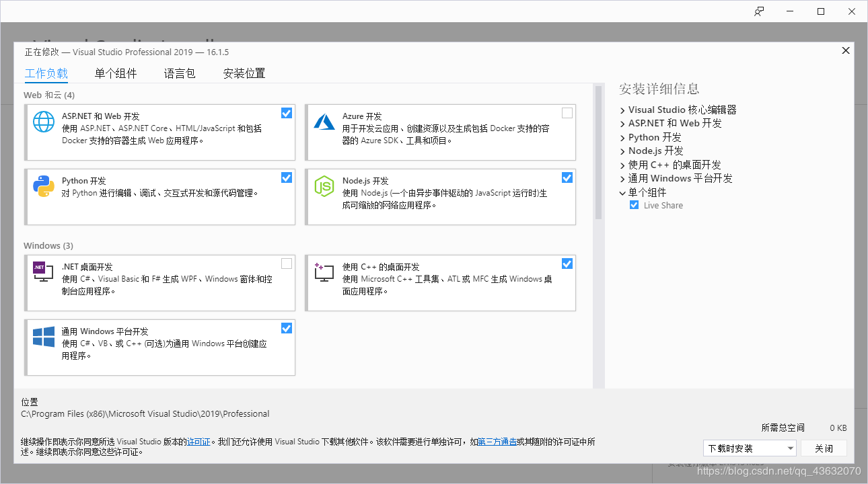
Task: Expand Python 开发 in installation details
Action: (x=622, y=138)
